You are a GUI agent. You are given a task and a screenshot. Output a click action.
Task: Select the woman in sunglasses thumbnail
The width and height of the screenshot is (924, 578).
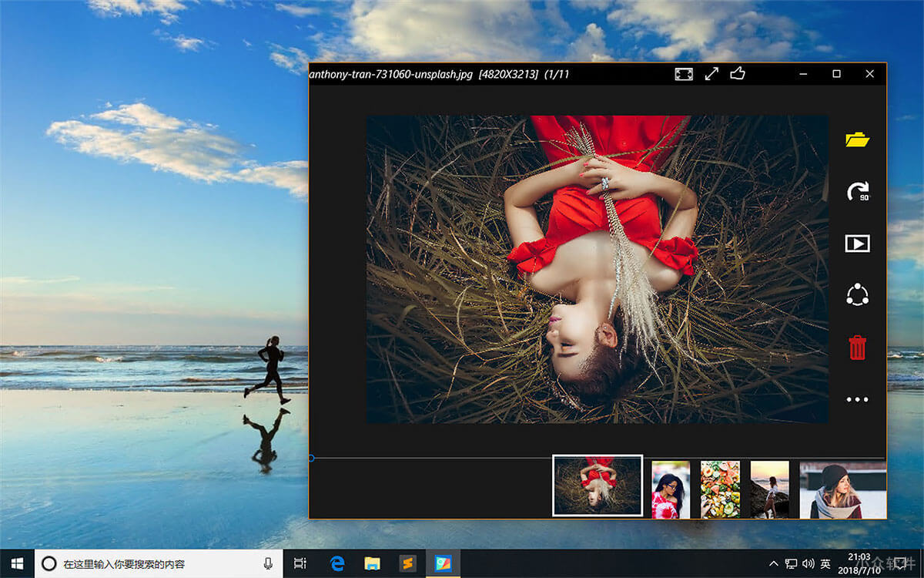point(671,489)
